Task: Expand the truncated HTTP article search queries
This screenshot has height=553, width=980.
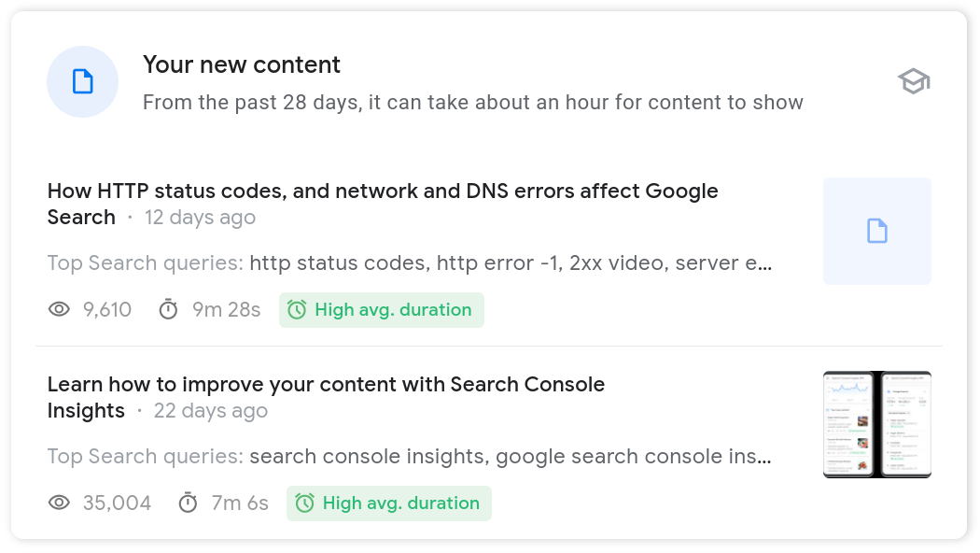Action: tap(763, 262)
